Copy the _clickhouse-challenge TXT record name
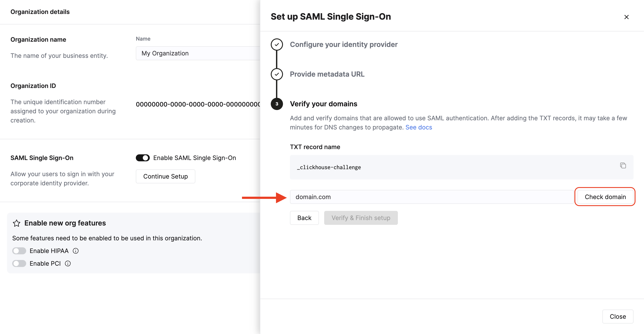 [623, 165]
